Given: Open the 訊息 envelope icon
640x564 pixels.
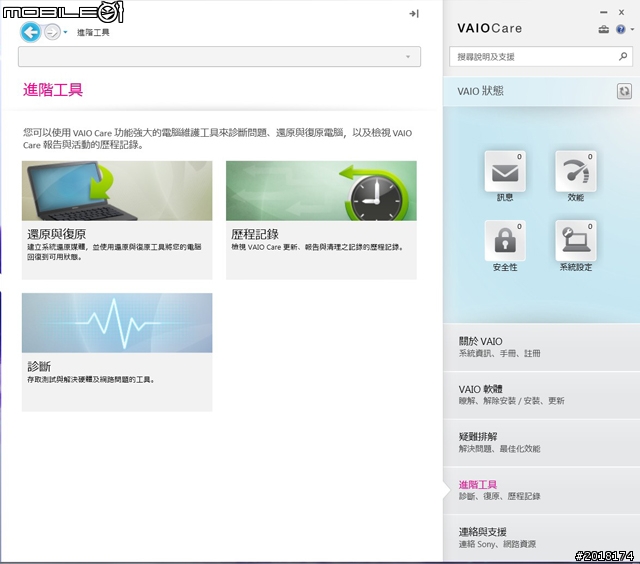Looking at the screenshot, I should tap(505, 171).
